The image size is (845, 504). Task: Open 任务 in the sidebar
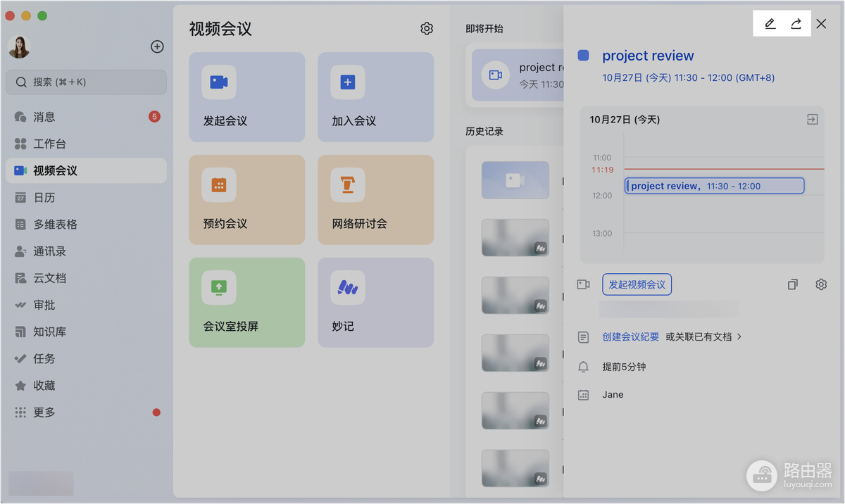click(86, 358)
